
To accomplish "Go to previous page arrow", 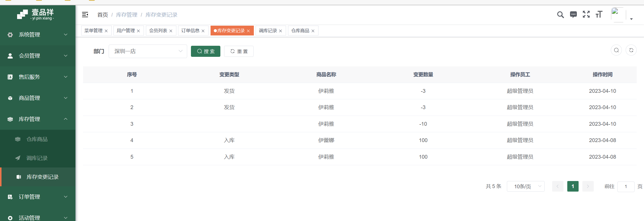I will pos(558,186).
